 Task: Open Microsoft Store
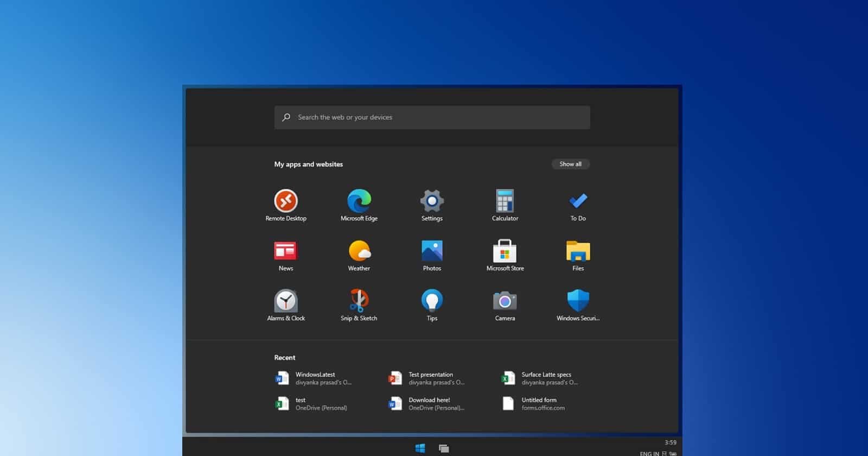click(x=505, y=256)
